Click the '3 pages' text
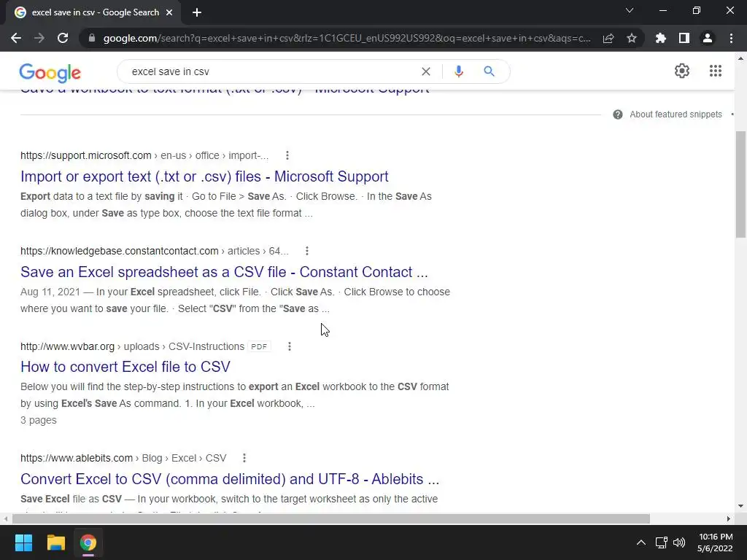The image size is (747, 560). click(x=39, y=420)
